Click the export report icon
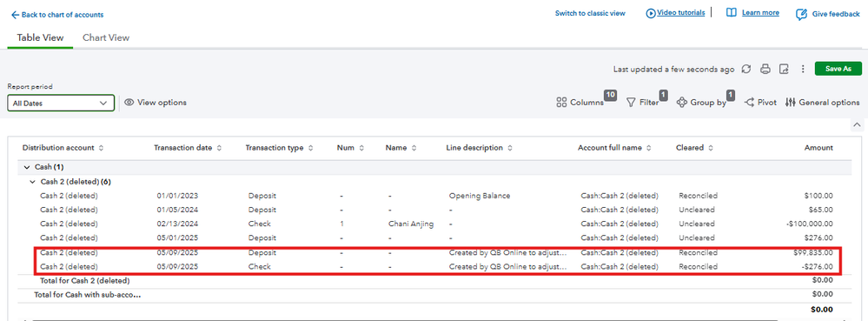The height and width of the screenshot is (321, 868). pos(784,69)
